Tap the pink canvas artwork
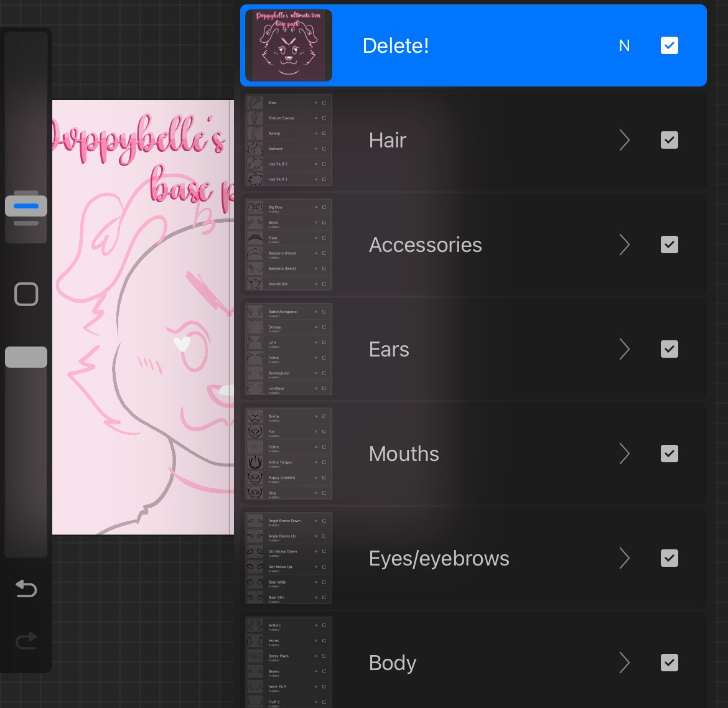This screenshot has height=708, width=728. (x=143, y=317)
